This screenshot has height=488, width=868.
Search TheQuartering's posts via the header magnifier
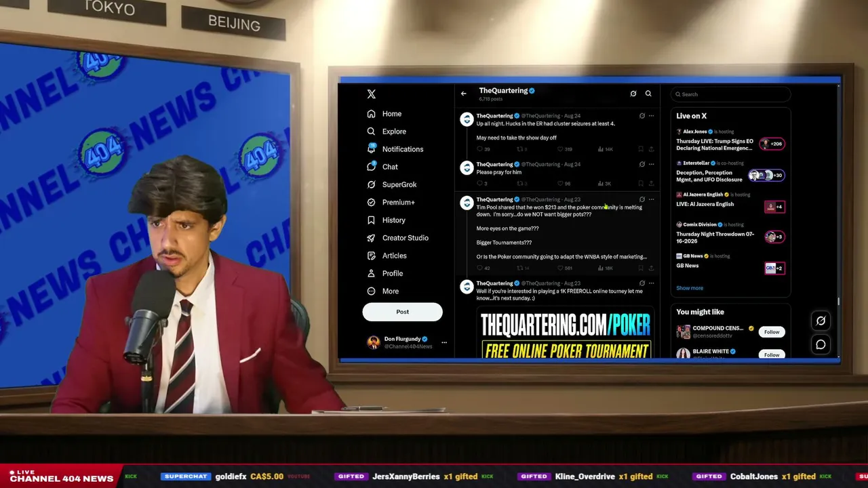(x=648, y=94)
